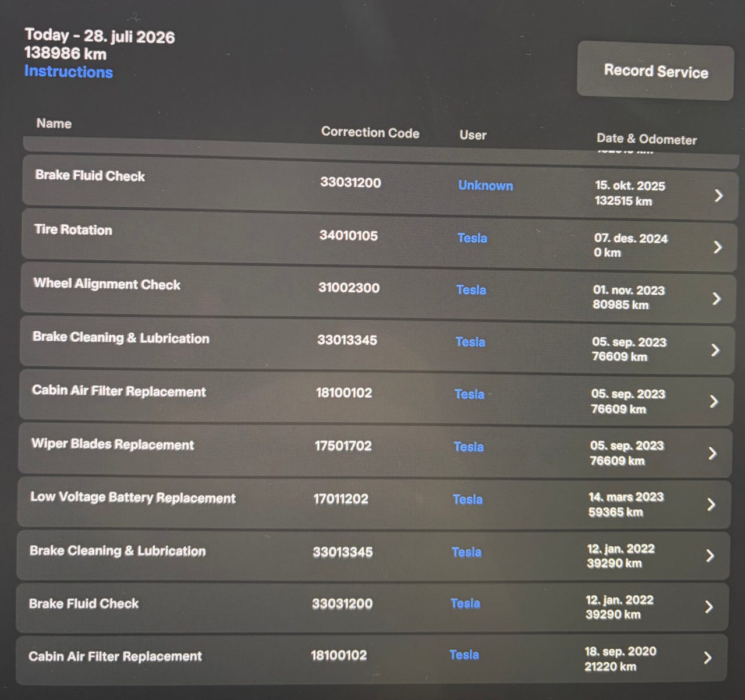Click the Date & Odometer column header
Screen dimensions: 745x700
(x=647, y=139)
